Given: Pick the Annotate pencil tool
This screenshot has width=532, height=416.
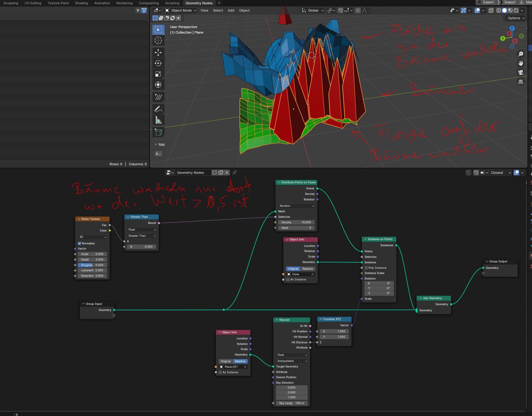Looking at the screenshot, I should click(158, 109).
